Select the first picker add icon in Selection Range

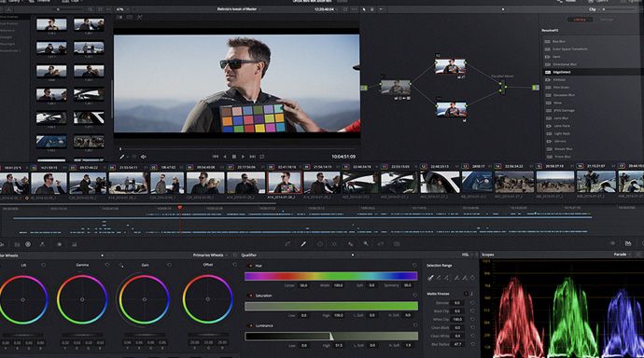[x=446, y=278]
